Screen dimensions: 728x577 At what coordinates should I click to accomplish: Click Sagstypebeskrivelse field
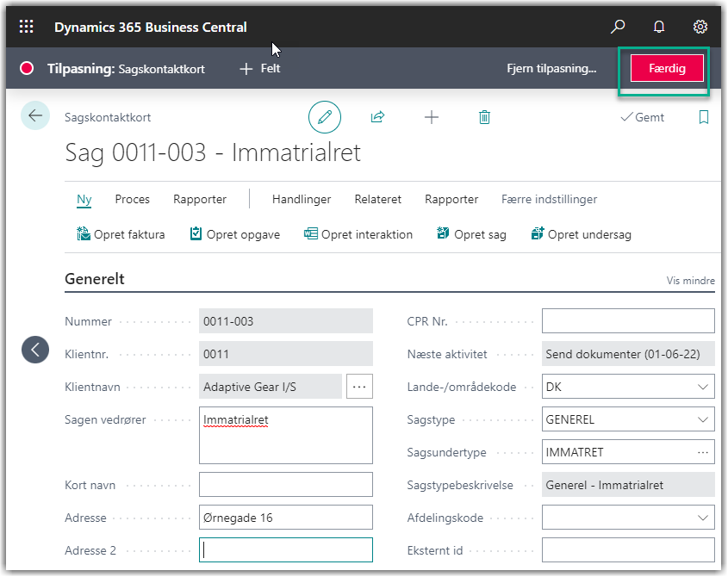(x=628, y=485)
